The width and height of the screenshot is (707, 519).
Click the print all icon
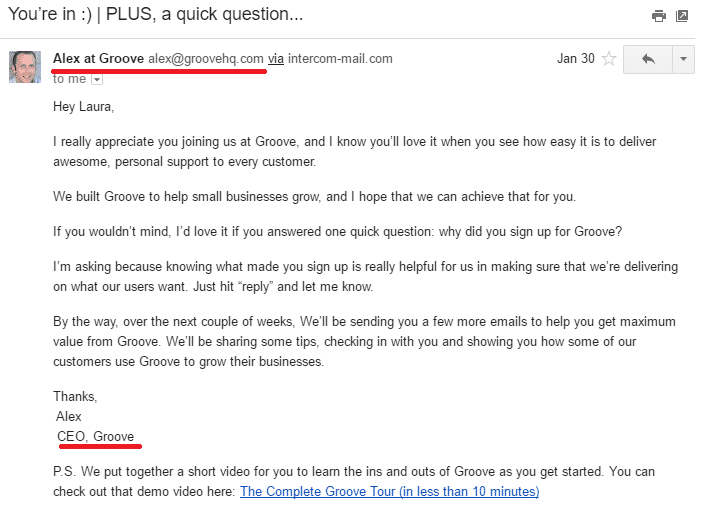click(x=658, y=16)
